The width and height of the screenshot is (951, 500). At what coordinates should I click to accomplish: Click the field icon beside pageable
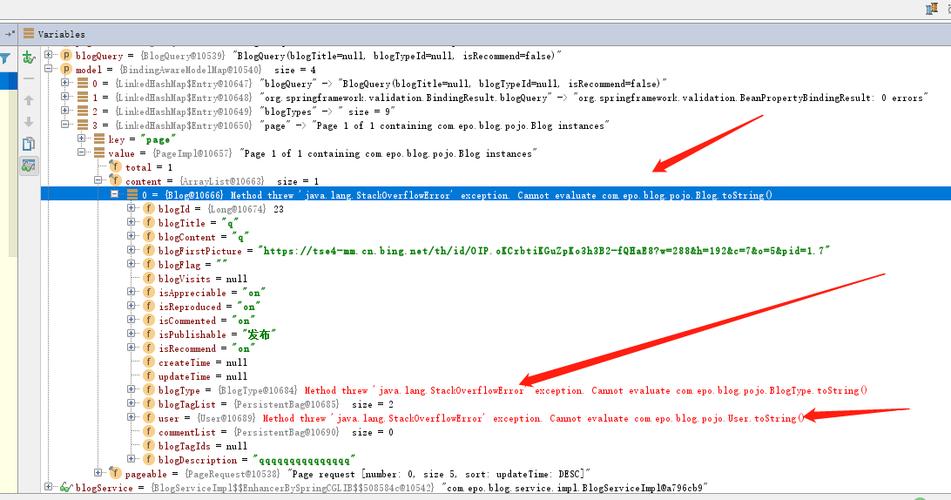115,473
